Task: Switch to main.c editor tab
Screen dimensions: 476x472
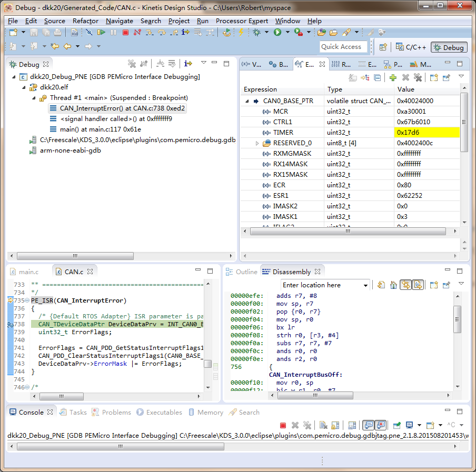Action: pyautogui.click(x=25, y=272)
